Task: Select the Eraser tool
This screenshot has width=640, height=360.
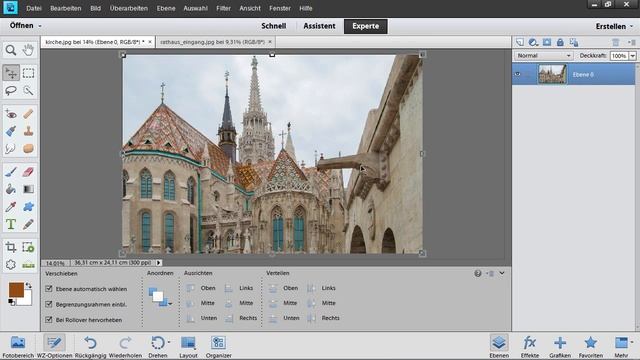Action: pyautogui.click(x=28, y=172)
